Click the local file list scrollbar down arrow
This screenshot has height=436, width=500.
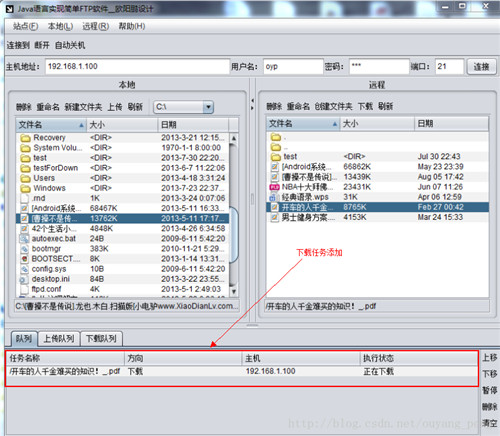234,291
